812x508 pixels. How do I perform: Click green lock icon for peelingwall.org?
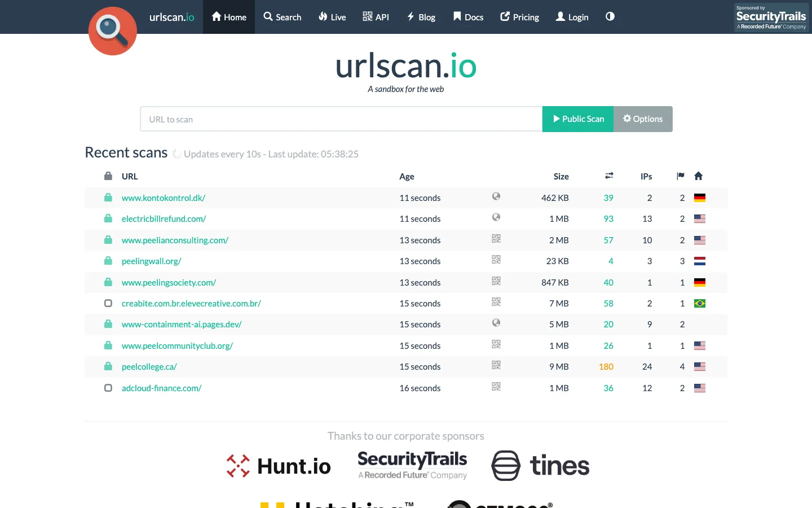tap(108, 261)
